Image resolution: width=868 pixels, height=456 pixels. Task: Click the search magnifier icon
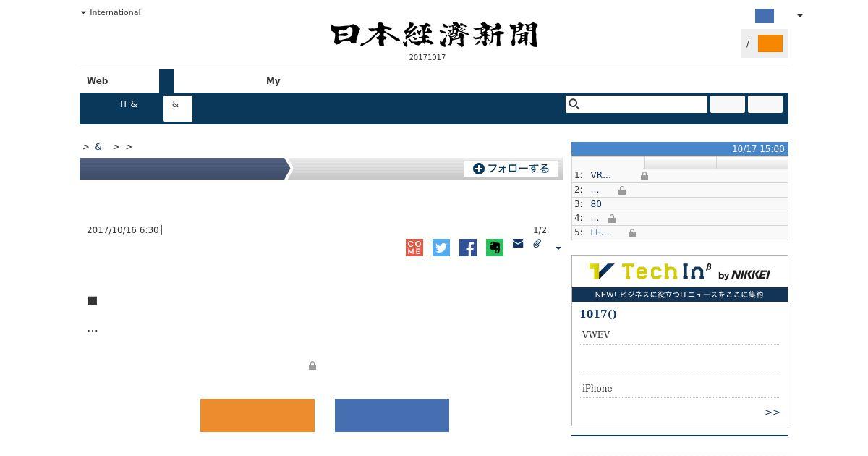point(574,104)
